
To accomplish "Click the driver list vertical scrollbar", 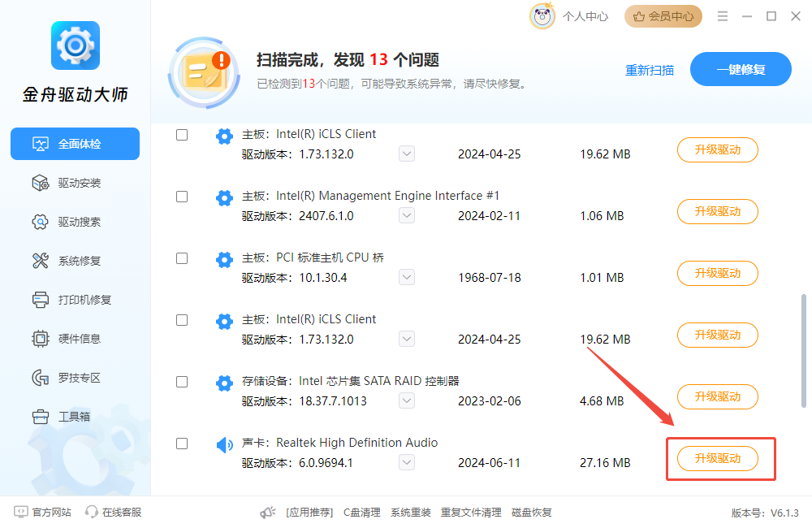I will click(x=804, y=351).
